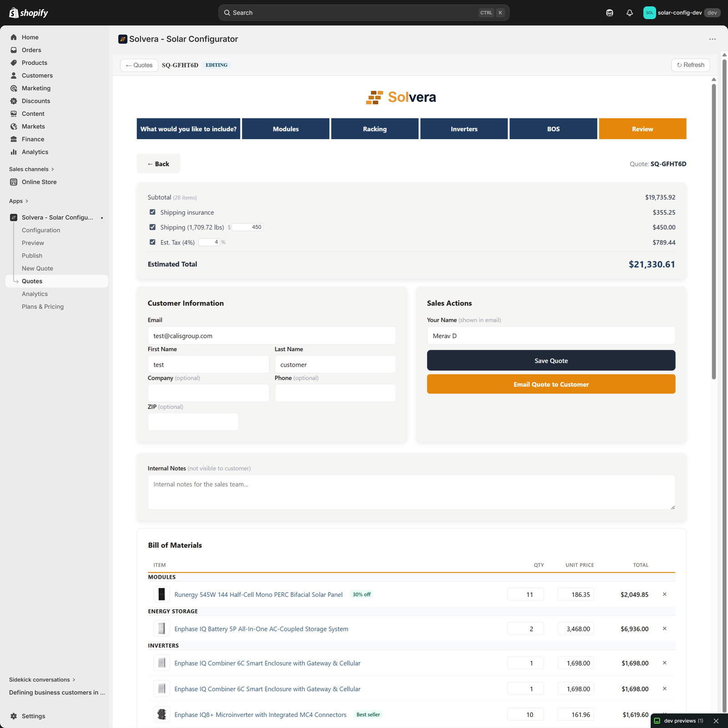Screen dimensions: 728x728
Task: Remove Runergy 545W panel row
Action: [x=665, y=594]
